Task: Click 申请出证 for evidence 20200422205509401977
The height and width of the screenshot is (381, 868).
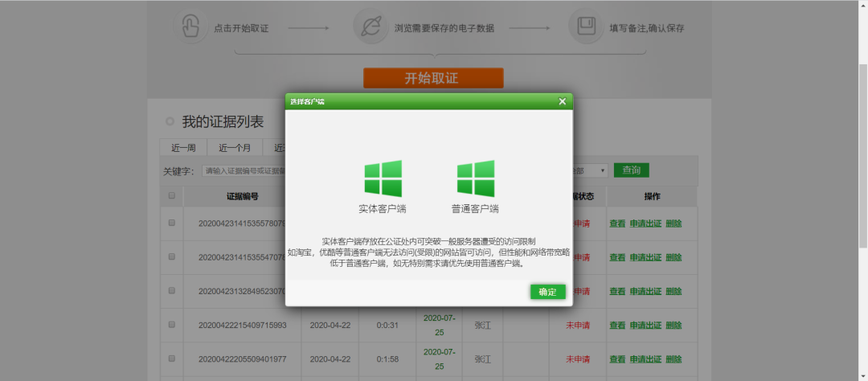Action: coord(645,359)
